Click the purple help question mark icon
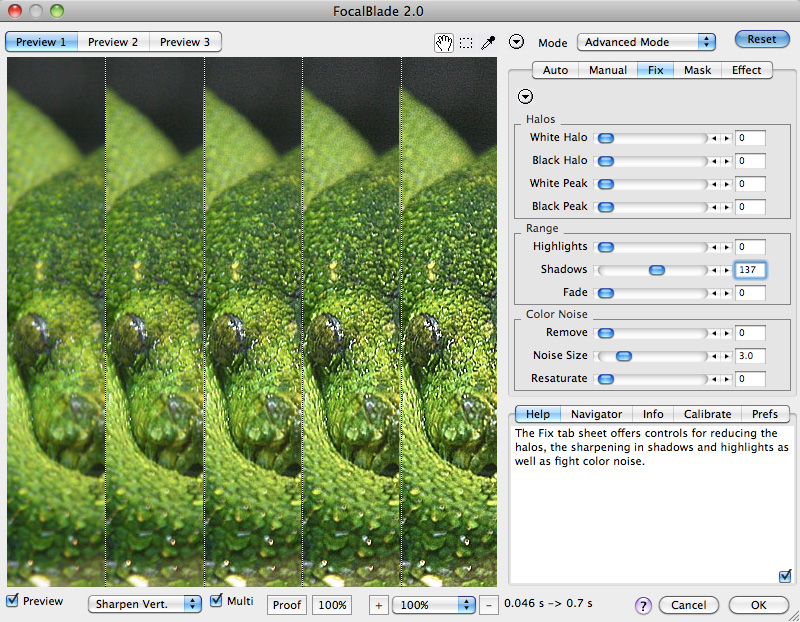Image resolution: width=800 pixels, height=622 pixels. (x=643, y=605)
